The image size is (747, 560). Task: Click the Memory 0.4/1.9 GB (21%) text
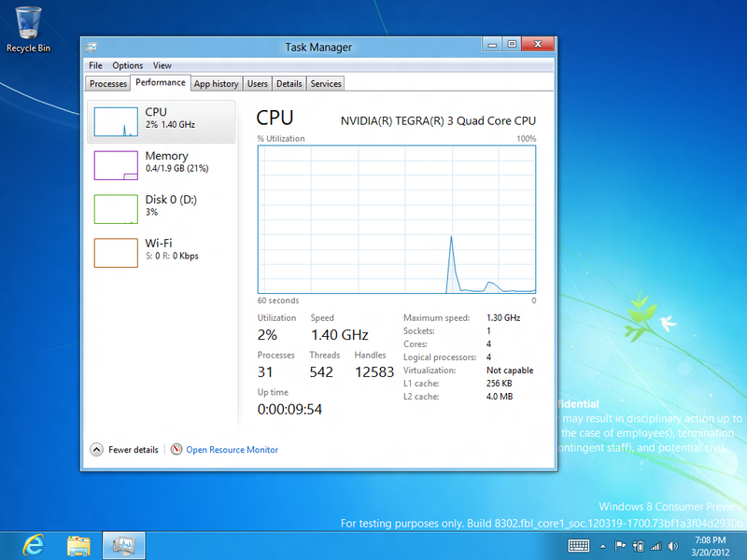176,168
